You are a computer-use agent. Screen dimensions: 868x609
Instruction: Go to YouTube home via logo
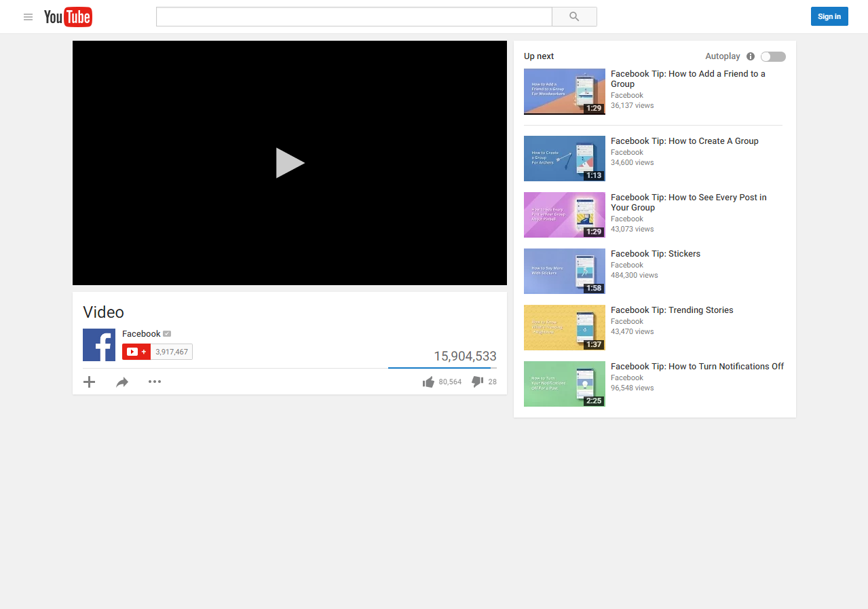(x=68, y=17)
